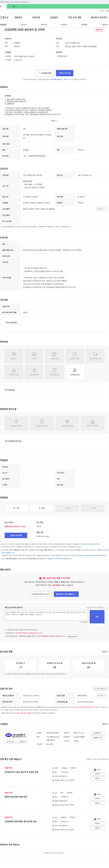The width and height of the screenshot is (109, 868).
Task: Click the 건물 내부 경사로 icon
Action: pyautogui.click(x=92, y=423)
